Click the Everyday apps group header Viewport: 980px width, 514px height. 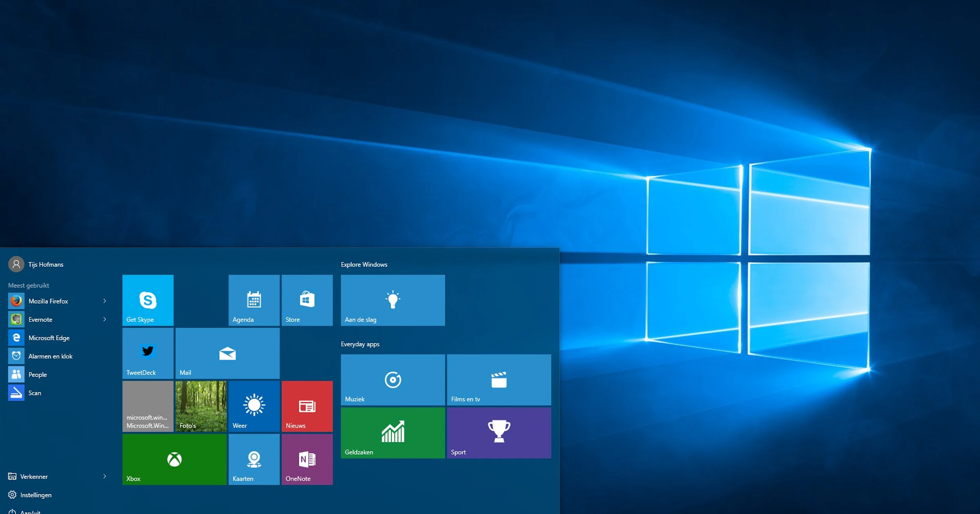360,344
